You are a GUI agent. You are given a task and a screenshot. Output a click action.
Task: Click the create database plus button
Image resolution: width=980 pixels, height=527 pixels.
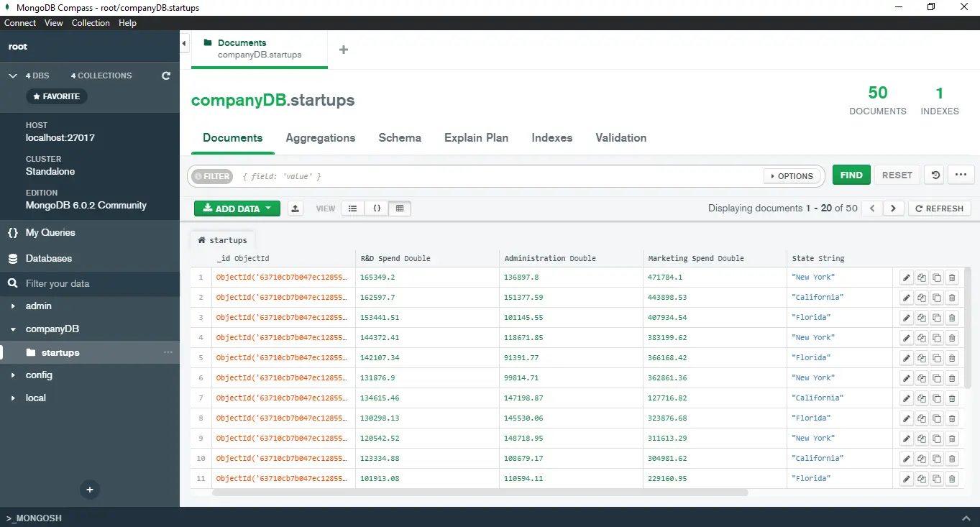click(x=90, y=490)
